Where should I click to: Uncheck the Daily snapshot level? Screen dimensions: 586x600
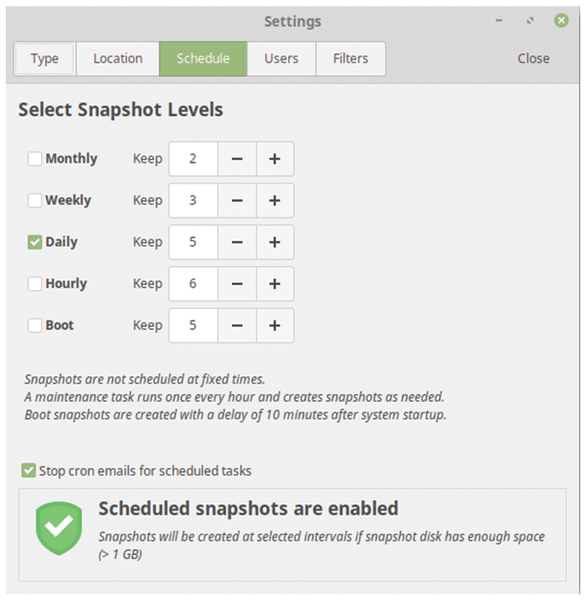click(35, 242)
